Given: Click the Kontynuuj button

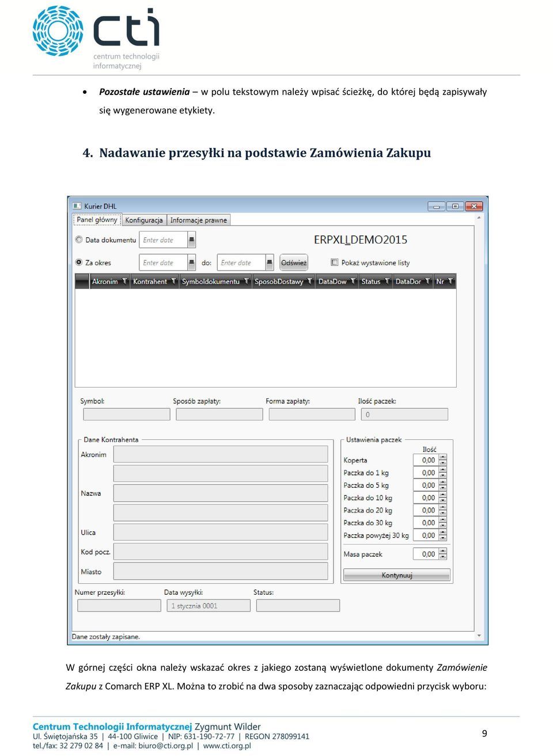Looking at the screenshot, I should 397,575.
